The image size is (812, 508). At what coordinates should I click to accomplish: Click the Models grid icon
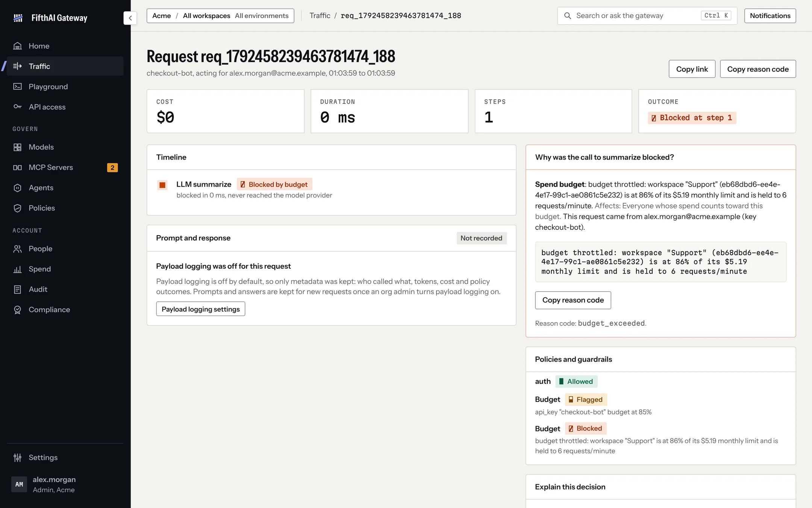click(x=17, y=147)
